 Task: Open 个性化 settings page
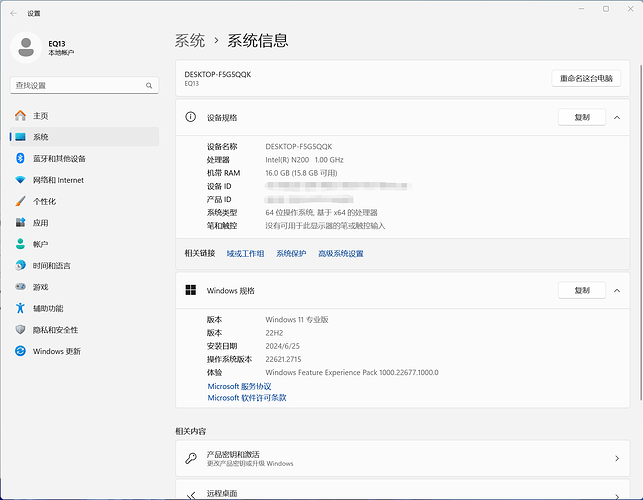click(44, 201)
